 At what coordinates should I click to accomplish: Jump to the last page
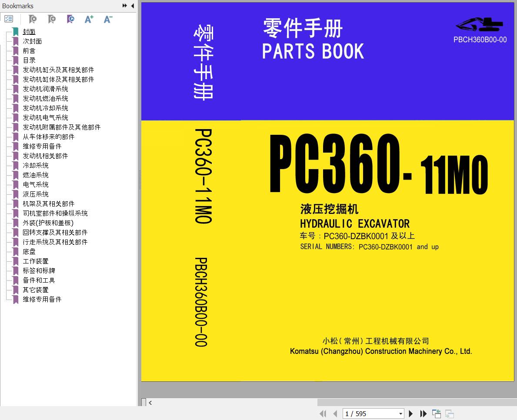424,413
